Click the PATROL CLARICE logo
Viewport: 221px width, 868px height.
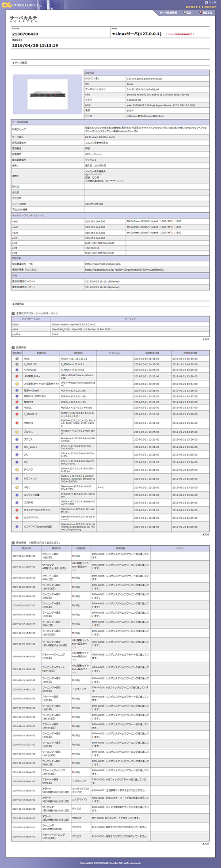tap(22, 5)
